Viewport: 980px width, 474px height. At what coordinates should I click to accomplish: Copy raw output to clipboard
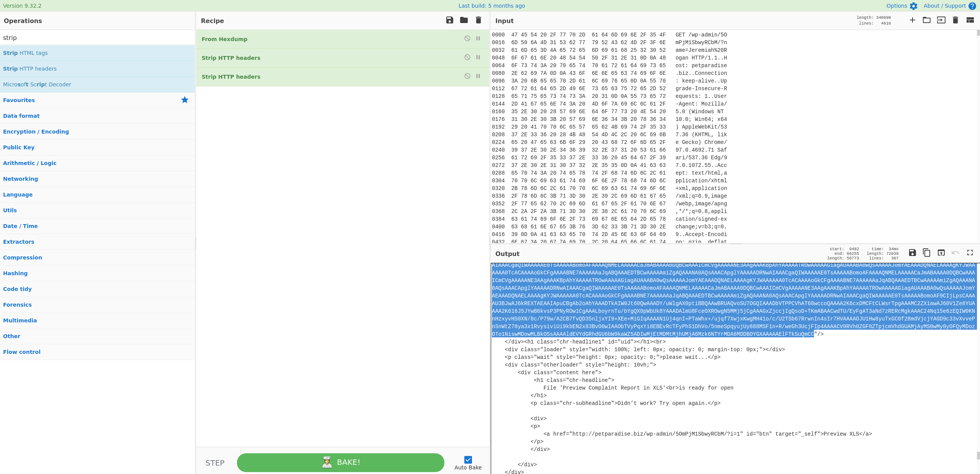tap(927, 253)
